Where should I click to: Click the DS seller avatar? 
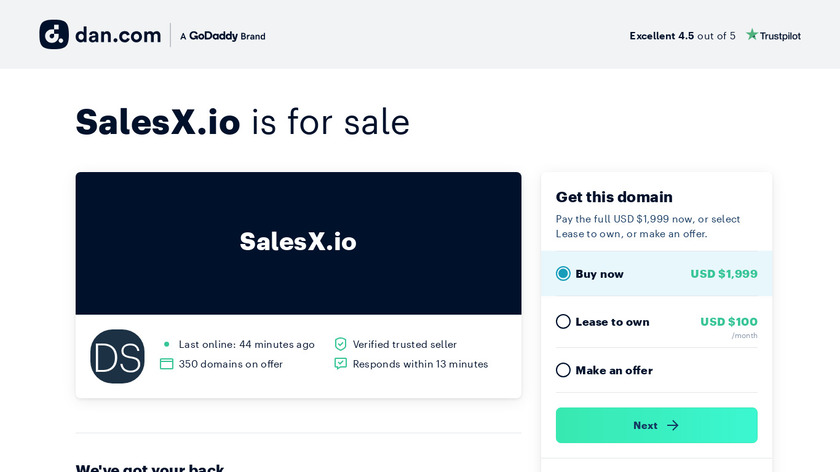[x=118, y=356]
